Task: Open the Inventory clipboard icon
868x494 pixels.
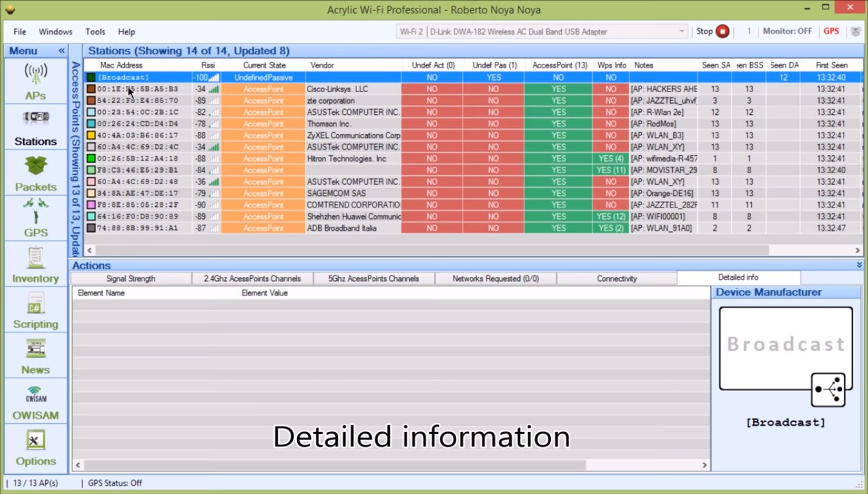Action: tap(35, 258)
